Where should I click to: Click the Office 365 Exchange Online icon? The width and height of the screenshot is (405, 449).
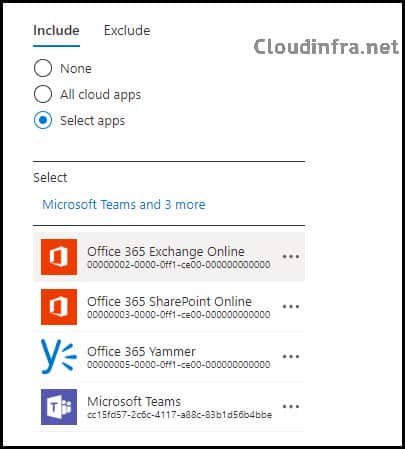coord(59,257)
